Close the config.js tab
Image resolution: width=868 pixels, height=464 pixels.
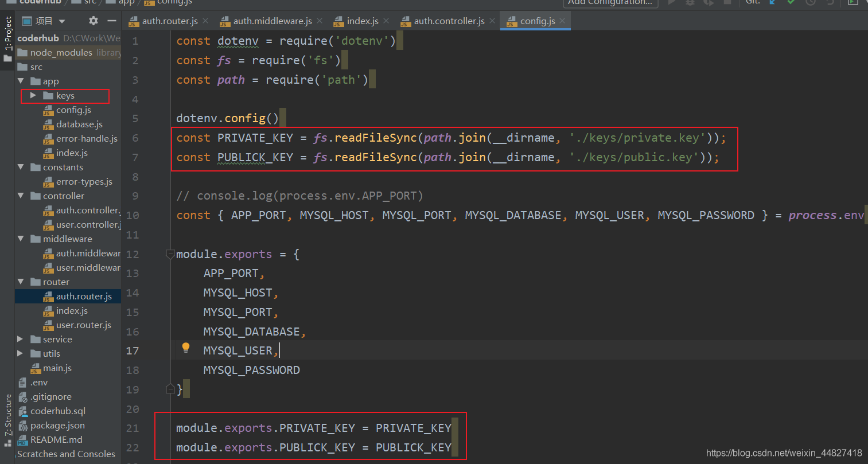[x=562, y=21]
